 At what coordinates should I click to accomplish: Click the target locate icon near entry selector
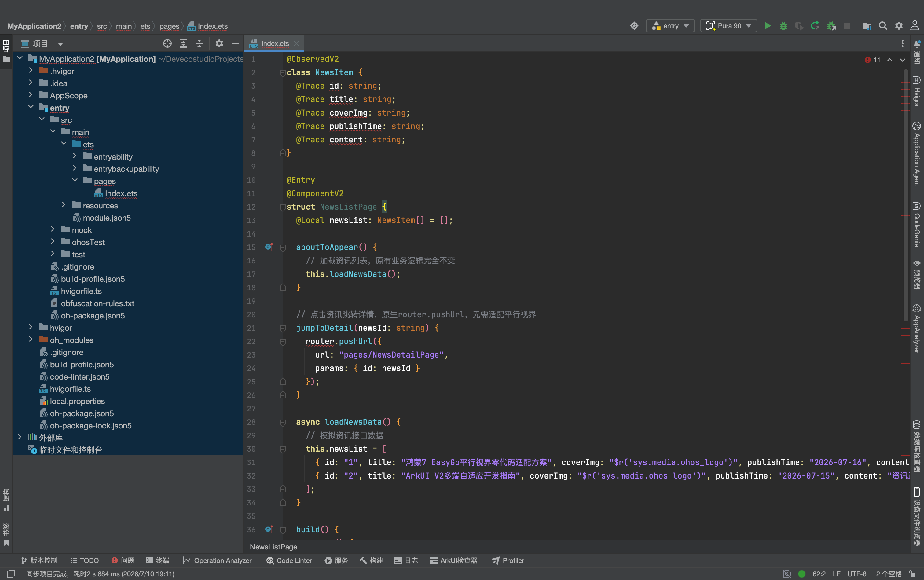click(634, 26)
